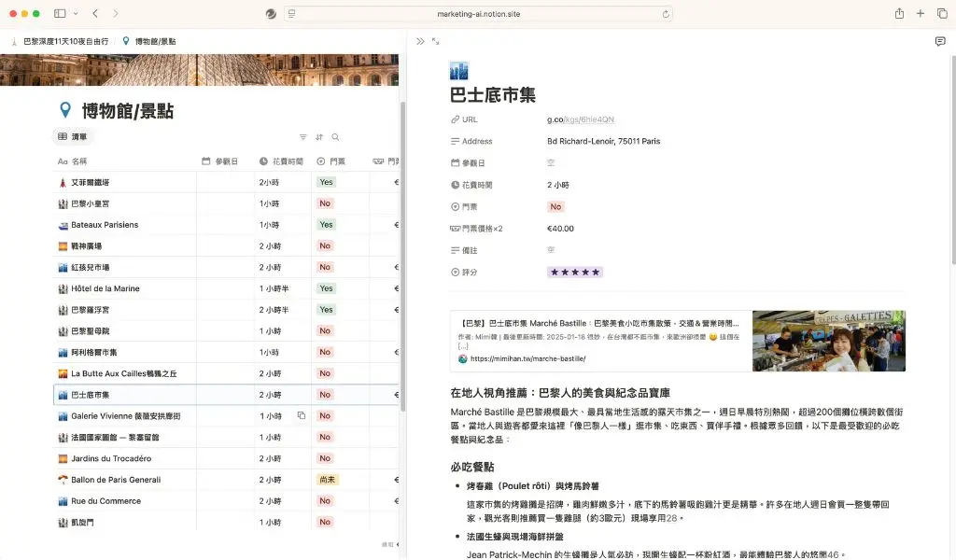Click the Marché Bastille bookmark thumbnail
This screenshot has height=560, width=956.
point(828,341)
